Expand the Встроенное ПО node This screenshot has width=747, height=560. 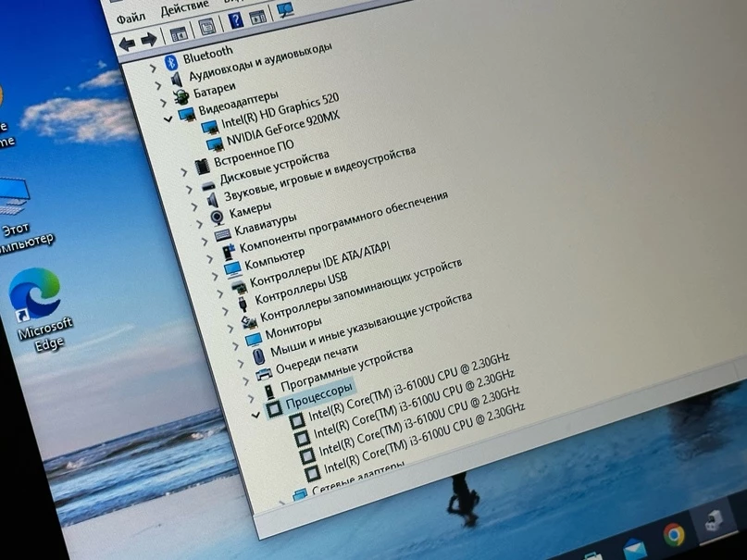coord(183,172)
